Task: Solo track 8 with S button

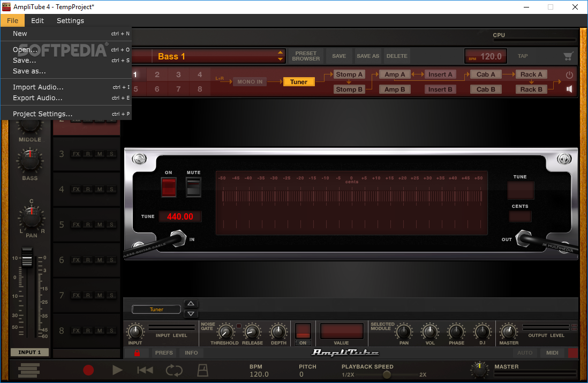Action: point(111,331)
